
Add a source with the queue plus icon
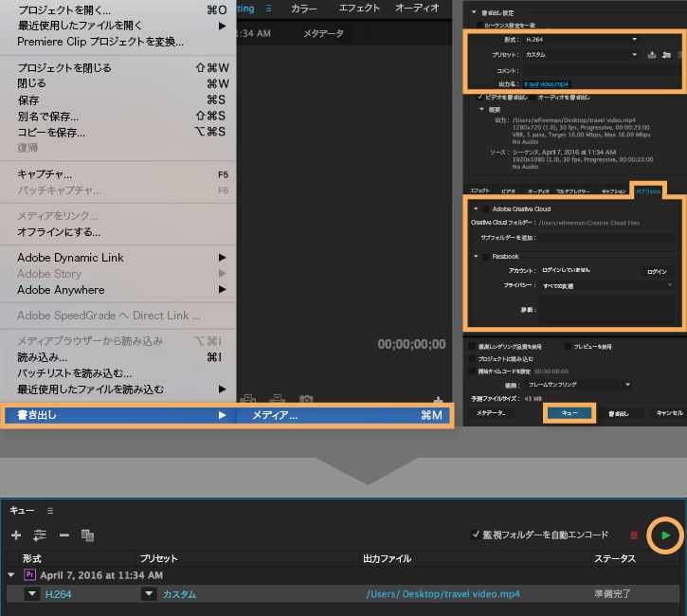(16, 534)
